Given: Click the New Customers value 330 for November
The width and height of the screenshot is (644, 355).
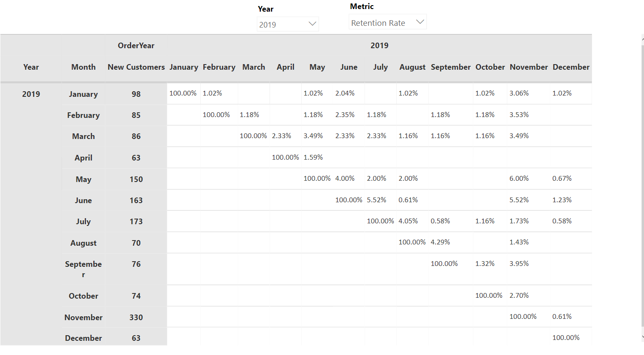Looking at the screenshot, I should [x=136, y=318].
